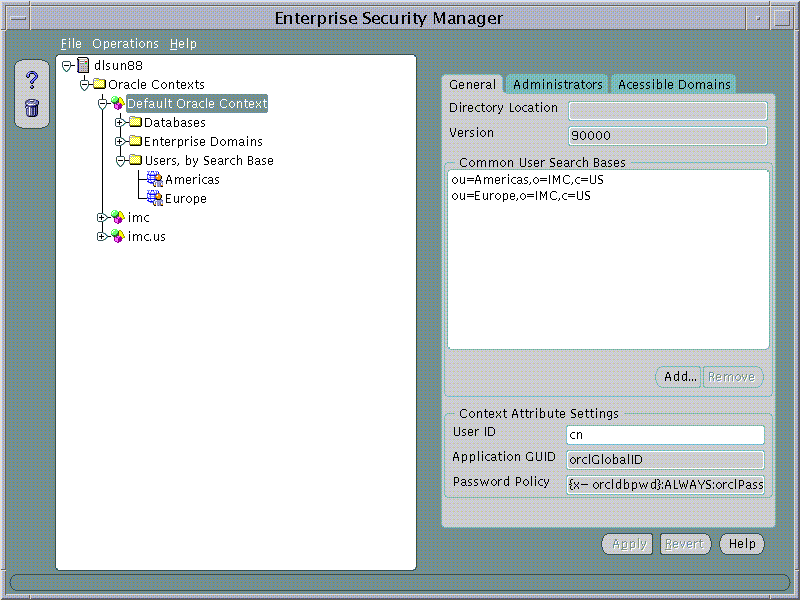
Task: Click the Password Policy field
Action: click(x=665, y=485)
